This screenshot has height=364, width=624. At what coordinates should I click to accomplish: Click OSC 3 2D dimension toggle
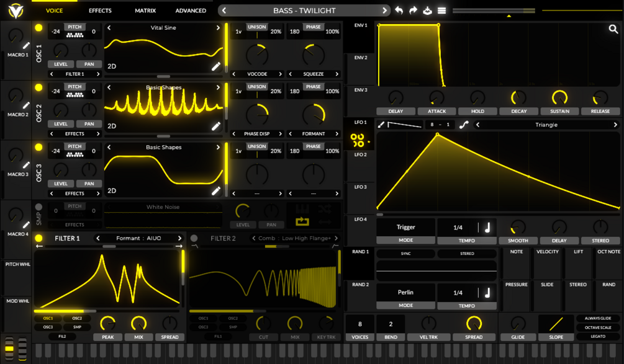(x=112, y=191)
